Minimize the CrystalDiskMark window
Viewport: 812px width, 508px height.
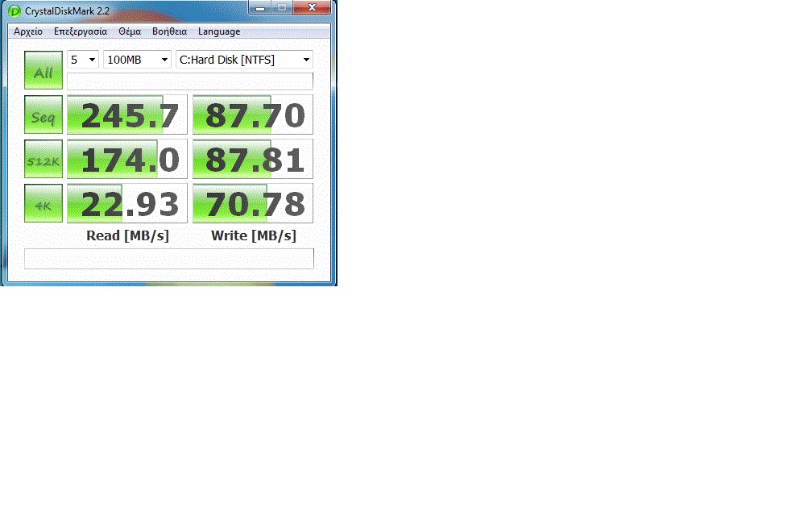[260, 8]
